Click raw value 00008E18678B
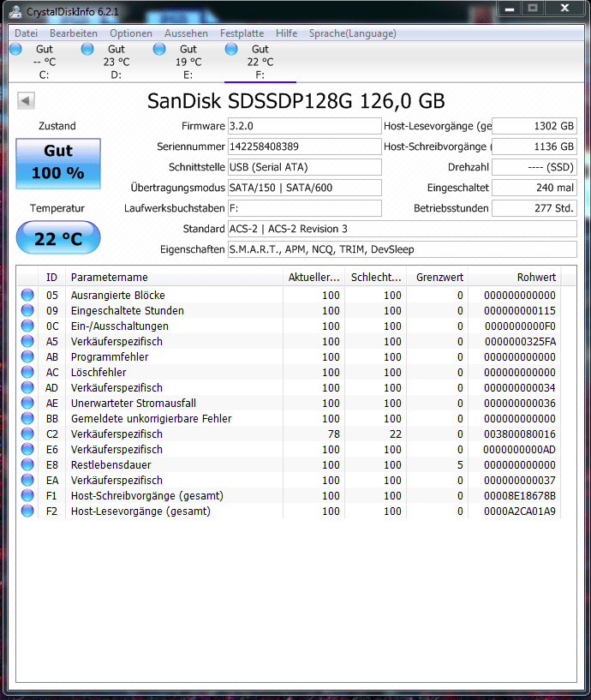Screen dimensions: 591x700 [x=520, y=495]
